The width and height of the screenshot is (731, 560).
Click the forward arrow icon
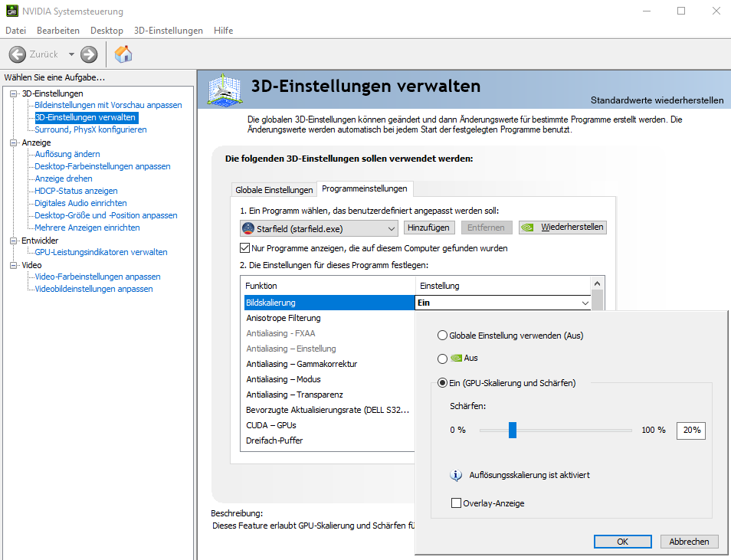click(x=89, y=54)
